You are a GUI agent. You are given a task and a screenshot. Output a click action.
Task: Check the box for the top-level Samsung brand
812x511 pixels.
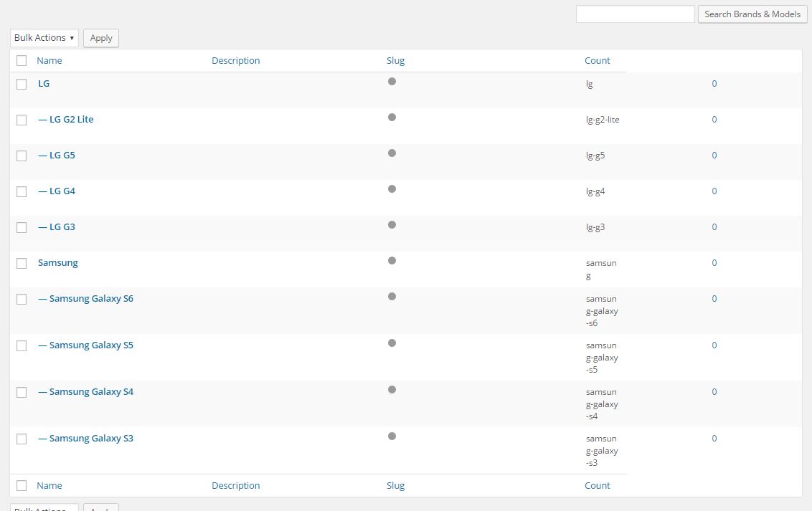[x=22, y=263]
